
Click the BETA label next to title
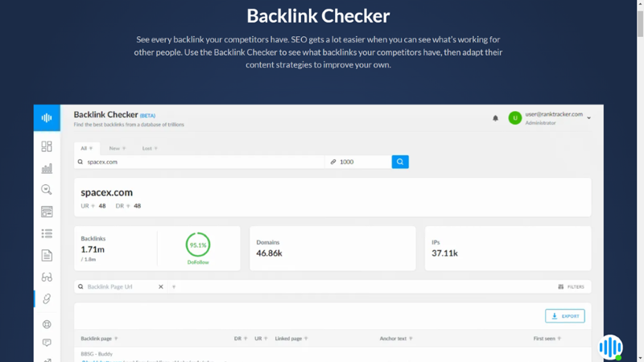(147, 116)
